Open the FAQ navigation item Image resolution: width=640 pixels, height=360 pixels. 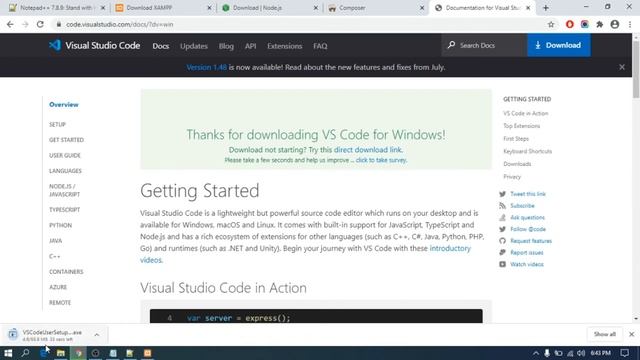pyautogui.click(x=320, y=46)
